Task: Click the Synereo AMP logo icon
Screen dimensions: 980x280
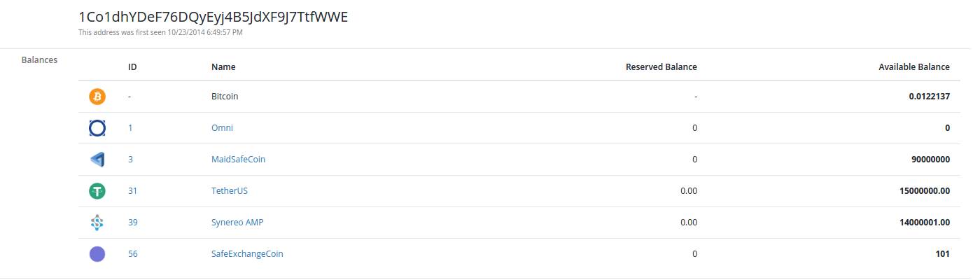Action: 97,223
